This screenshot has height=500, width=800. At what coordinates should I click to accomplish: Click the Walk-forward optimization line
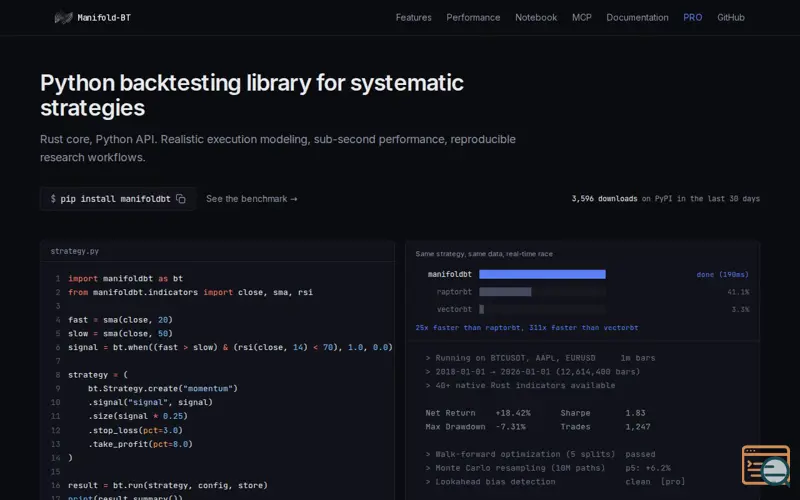(540, 455)
